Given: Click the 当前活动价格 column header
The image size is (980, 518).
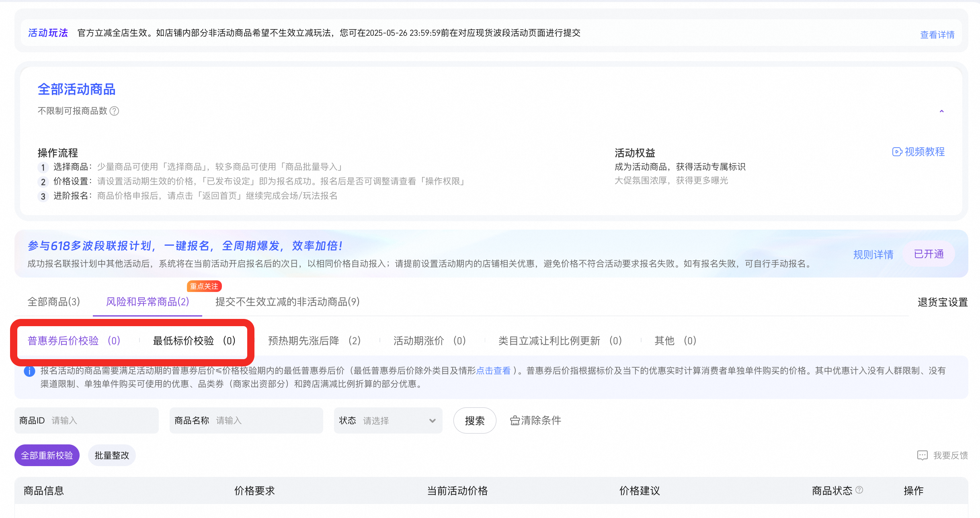Looking at the screenshot, I should (457, 491).
